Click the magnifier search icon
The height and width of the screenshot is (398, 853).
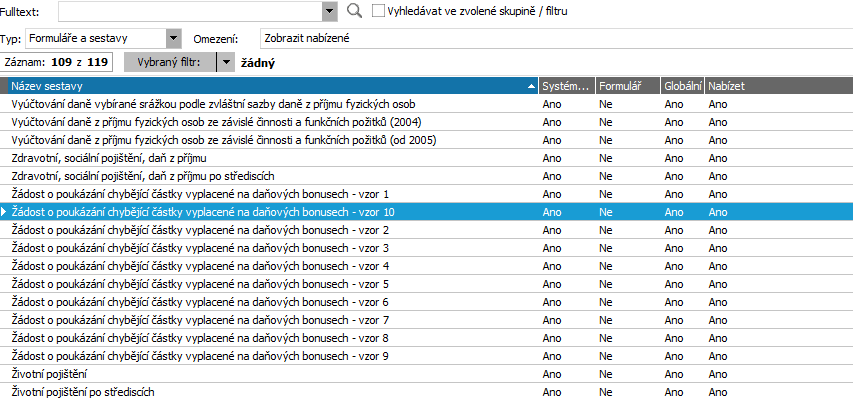(354, 11)
